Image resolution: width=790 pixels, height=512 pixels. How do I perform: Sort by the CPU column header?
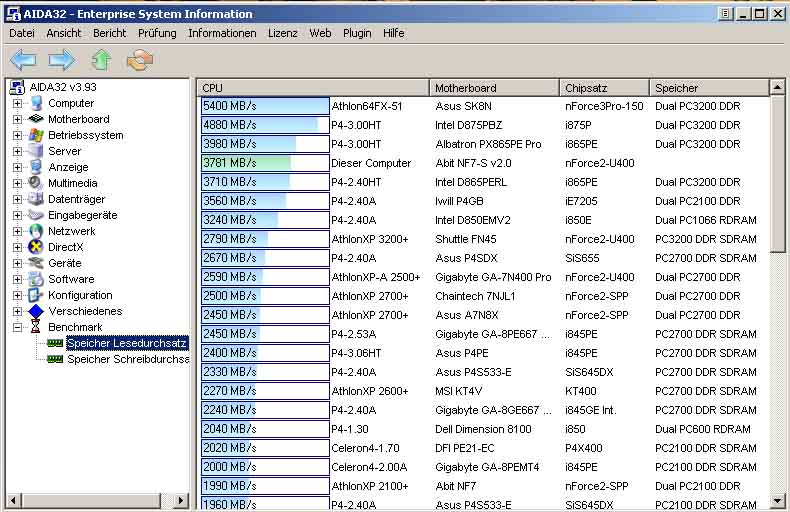click(313, 88)
